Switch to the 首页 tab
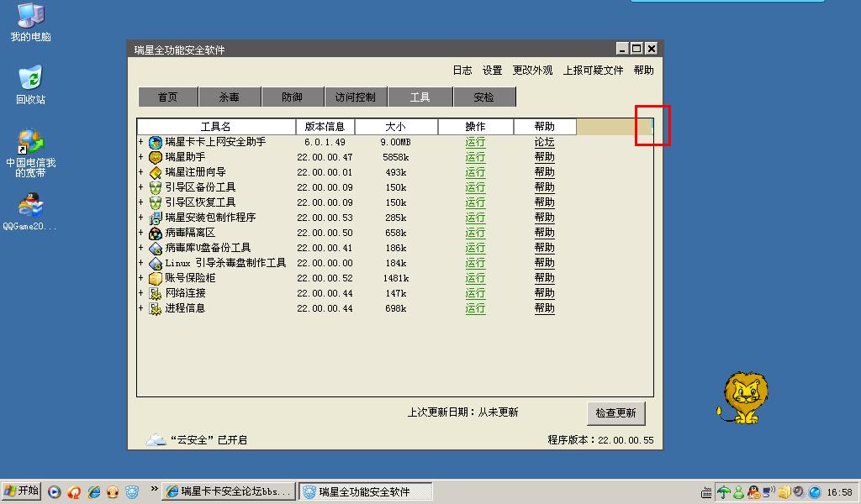Screen dimensions: 861x504 point(167,97)
